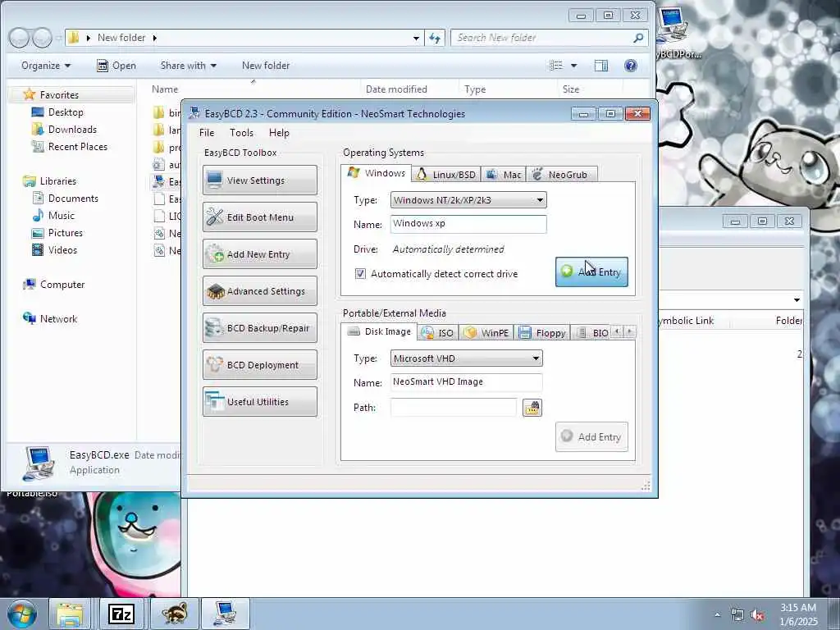Open BCD Deployment section
840x630 pixels.
click(x=260, y=365)
